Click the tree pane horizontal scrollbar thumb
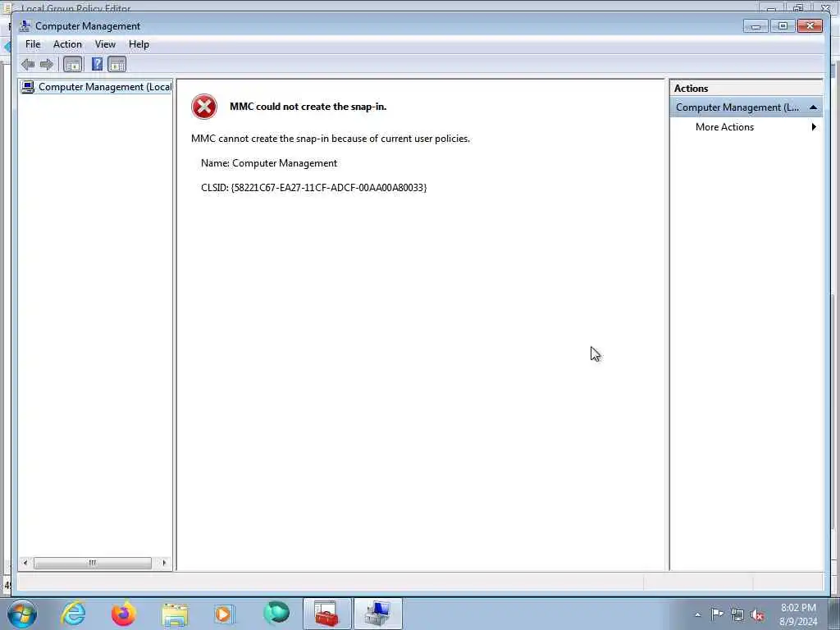 (93, 563)
